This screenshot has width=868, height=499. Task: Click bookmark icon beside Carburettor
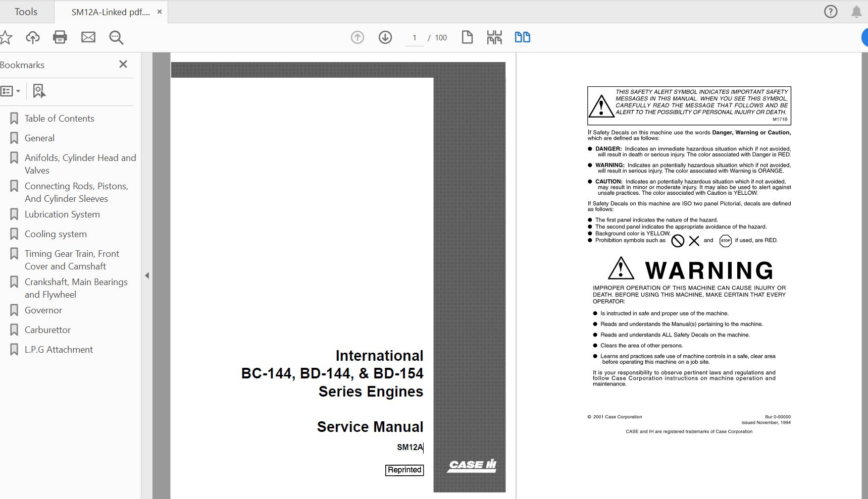click(14, 330)
